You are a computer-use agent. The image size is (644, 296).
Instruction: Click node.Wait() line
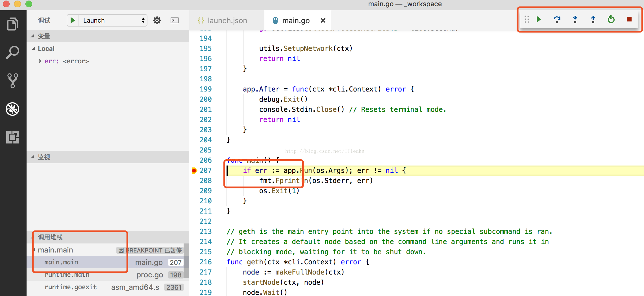click(265, 292)
